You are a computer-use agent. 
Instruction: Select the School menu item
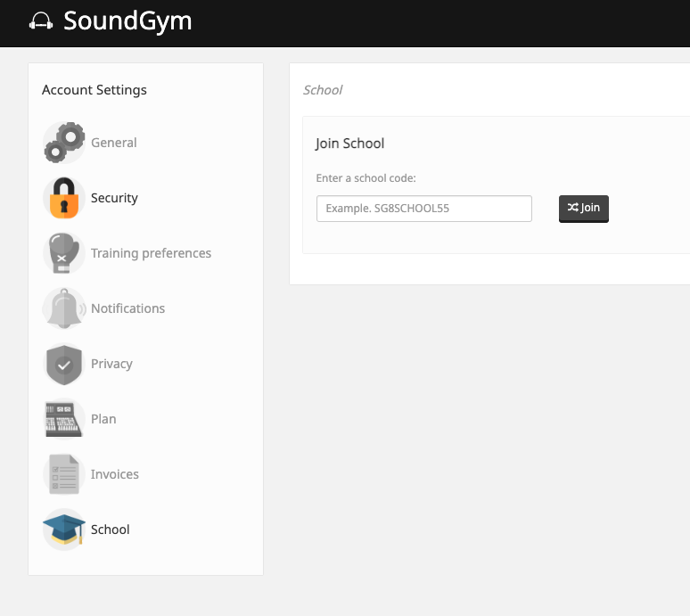(x=110, y=530)
